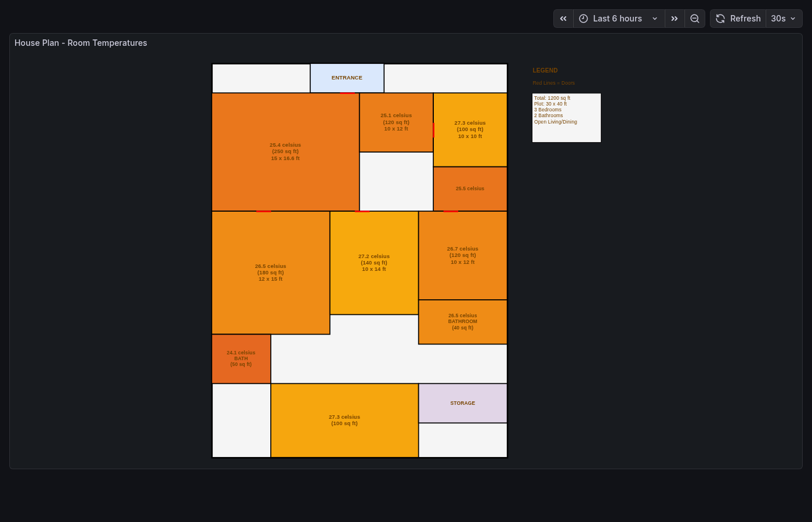
Task: Select the 26.5 celsius 180 sq ft room
Action: pos(271,273)
